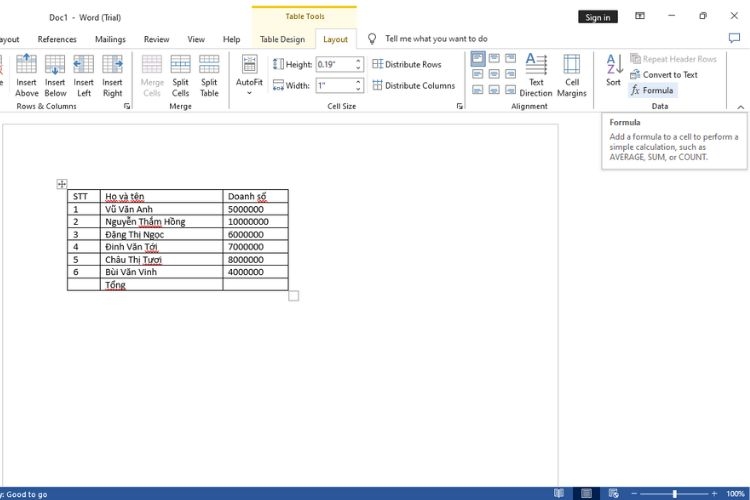
Task: Select the Table Tools Layout tab
Action: click(x=335, y=39)
